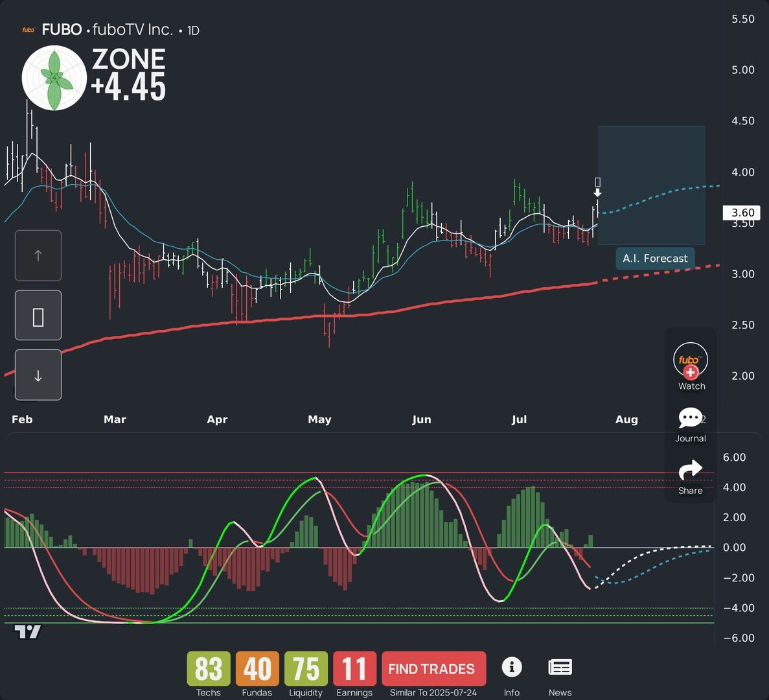The height and width of the screenshot is (700, 769).
Task: Click the Jun label on time axis
Action: point(422,419)
